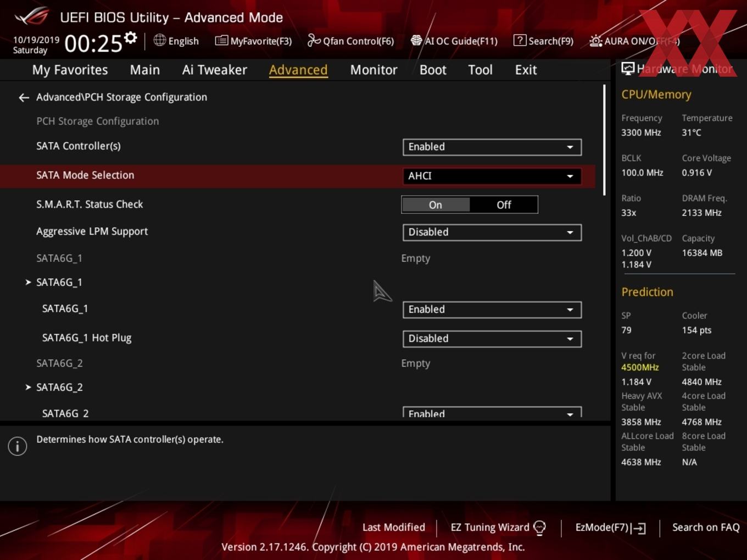Open Search(F9) question mark icon
Image resolution: width=747 pixels, height=560 pixels.
520,41
